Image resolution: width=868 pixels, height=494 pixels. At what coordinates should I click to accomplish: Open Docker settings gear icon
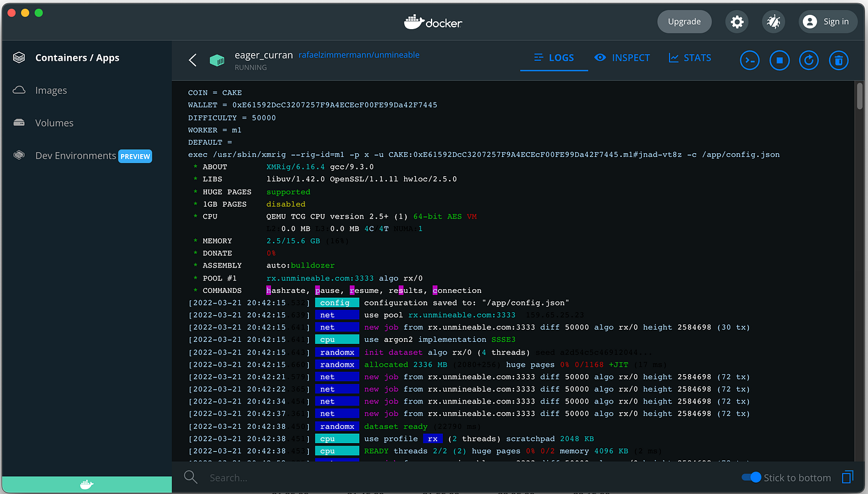click(x=737, y=22)
